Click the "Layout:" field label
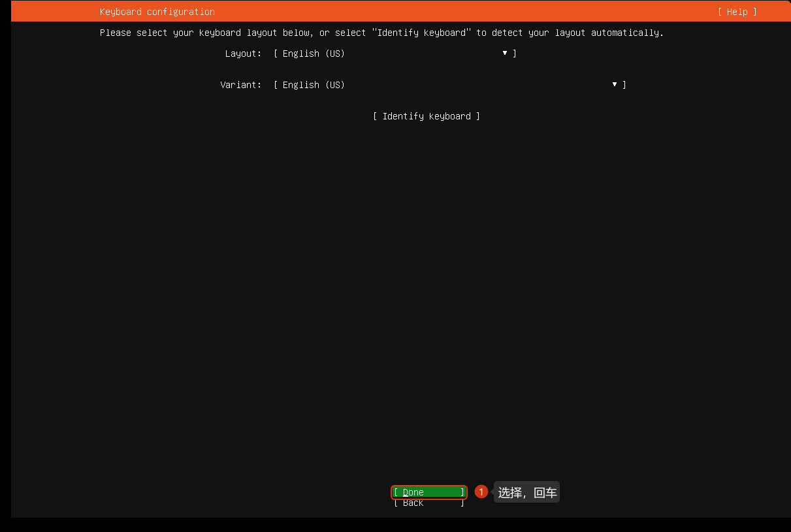The width and height of the screenshot is (791, 532). click(243, 54)
